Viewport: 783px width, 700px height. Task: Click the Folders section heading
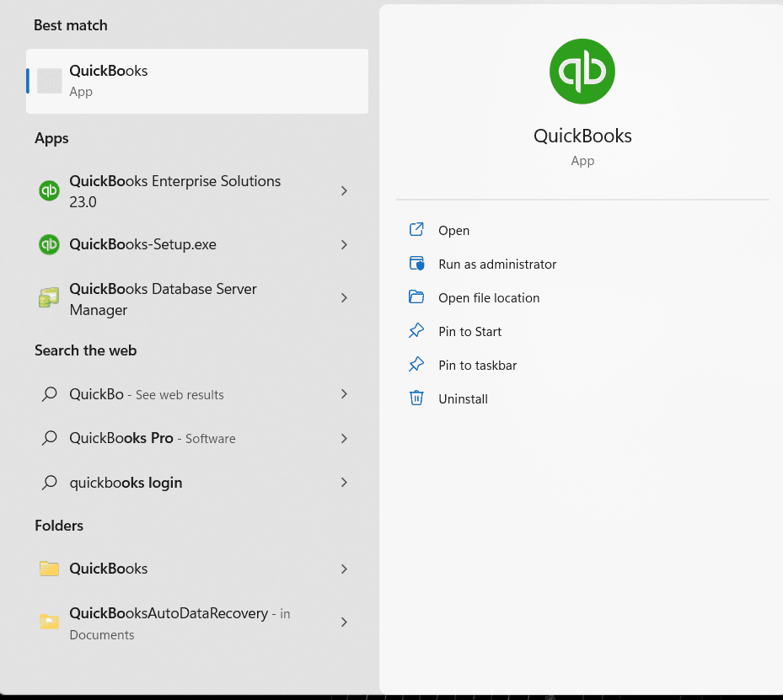59,526
